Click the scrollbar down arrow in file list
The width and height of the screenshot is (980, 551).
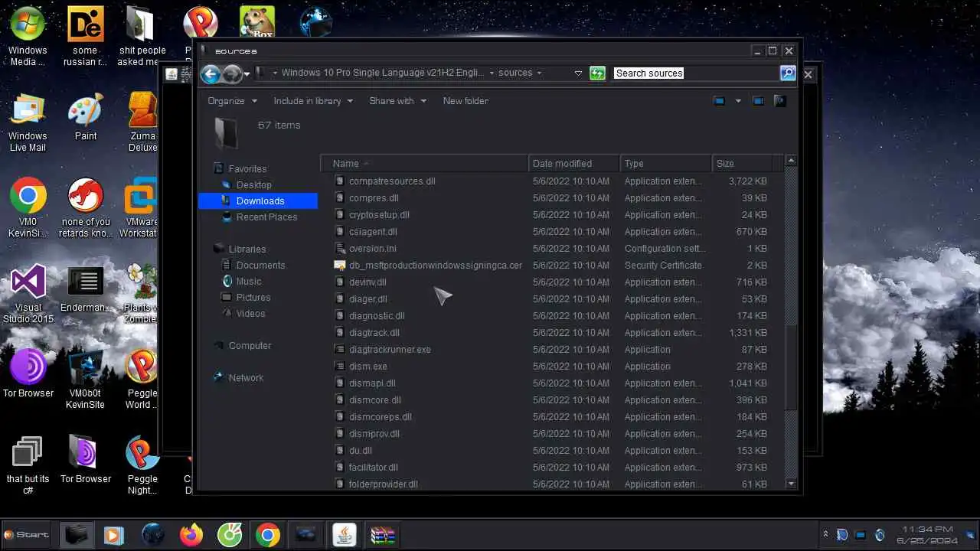791,483
